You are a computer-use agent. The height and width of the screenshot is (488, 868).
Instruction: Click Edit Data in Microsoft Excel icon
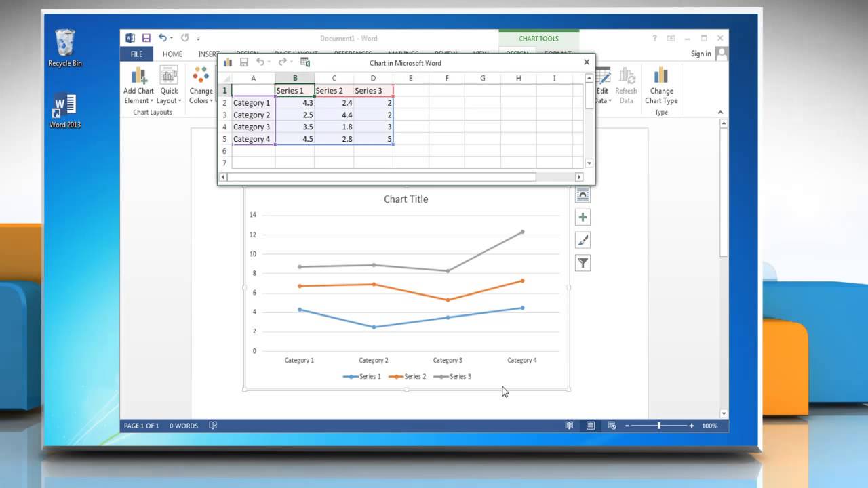(x=305, y=62)
